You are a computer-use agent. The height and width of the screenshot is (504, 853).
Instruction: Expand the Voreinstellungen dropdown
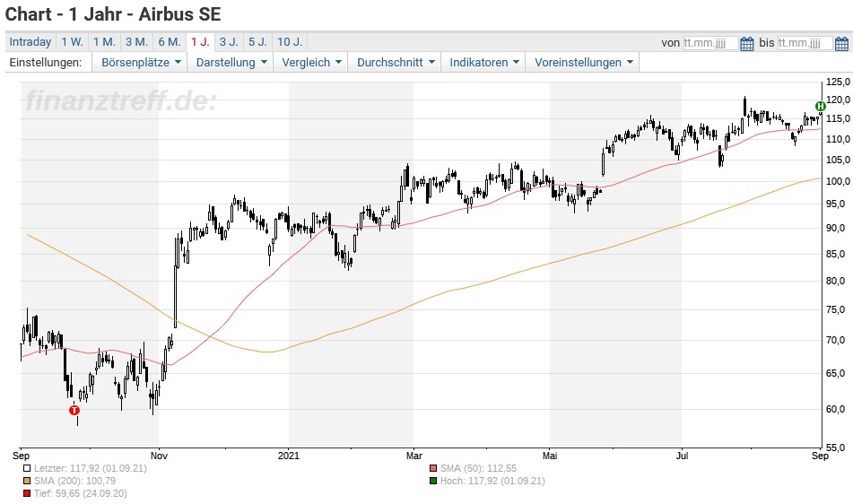click(x=583, y=62)
